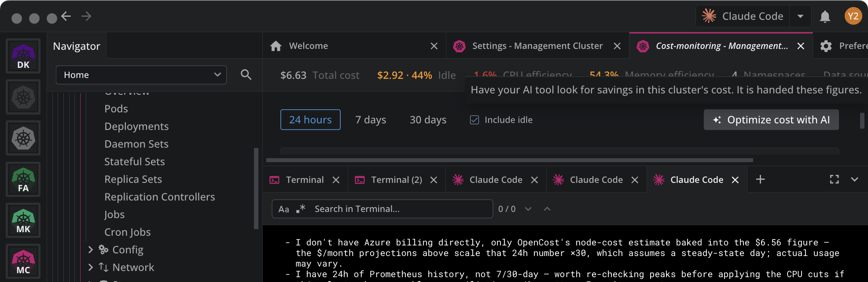The image size is (868, 282).
Task: Go to previous search match arrow
Action: pyautogui.click(x=547, y=209)
